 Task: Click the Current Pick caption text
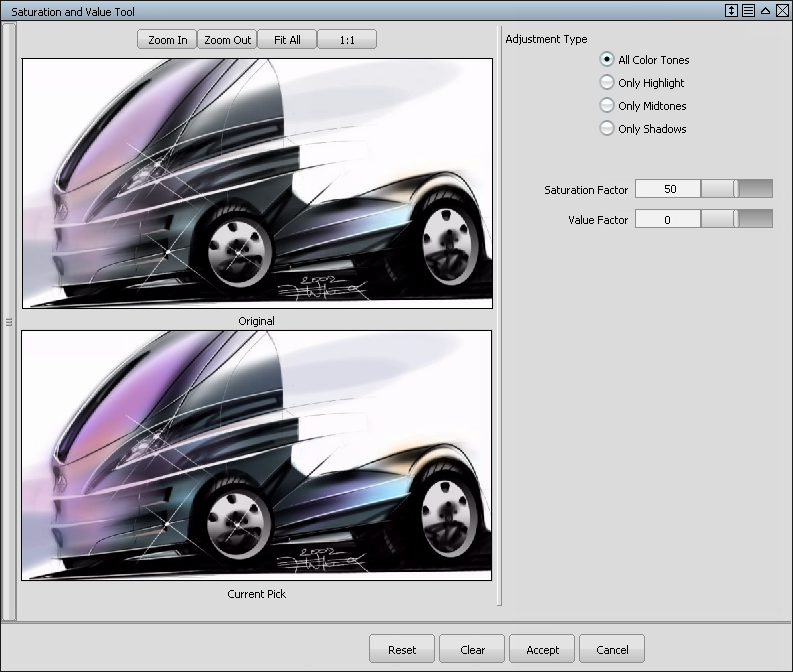(256, 594)
